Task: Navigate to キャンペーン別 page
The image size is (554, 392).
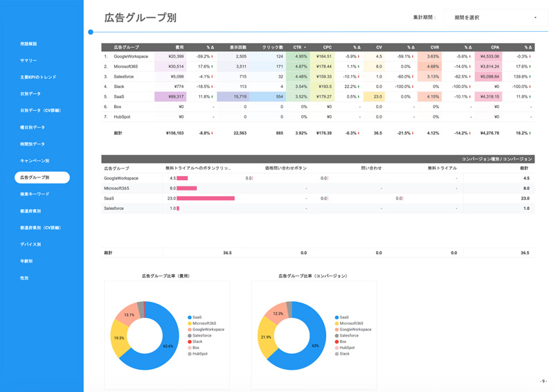Action: click(x=34, y=161)
